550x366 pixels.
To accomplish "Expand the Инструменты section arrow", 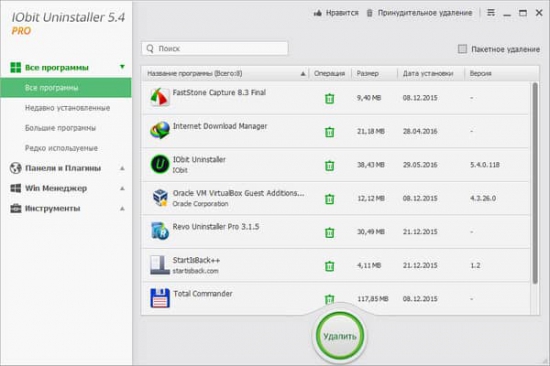I will click(122, 208).
